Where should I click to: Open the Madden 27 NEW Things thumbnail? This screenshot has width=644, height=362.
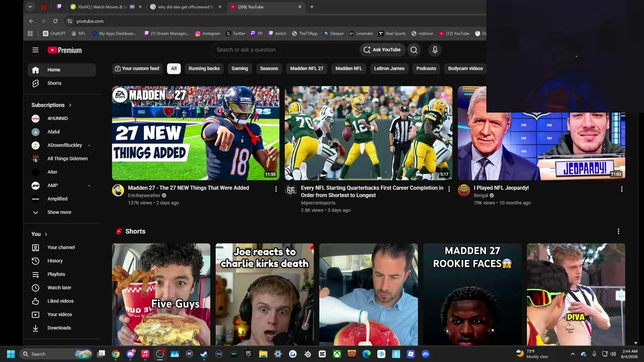click(x=195, y=133)
